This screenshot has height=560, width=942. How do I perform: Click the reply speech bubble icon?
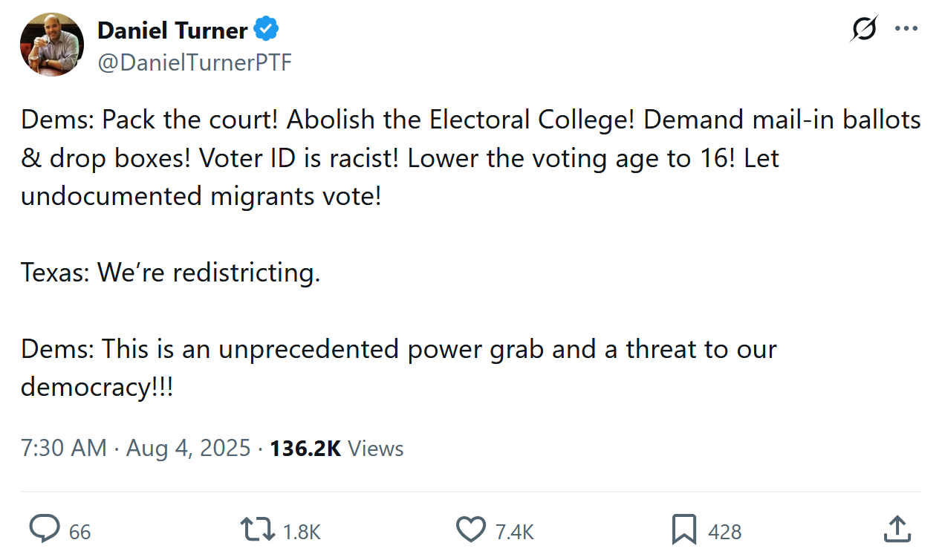tap(45, 530)
